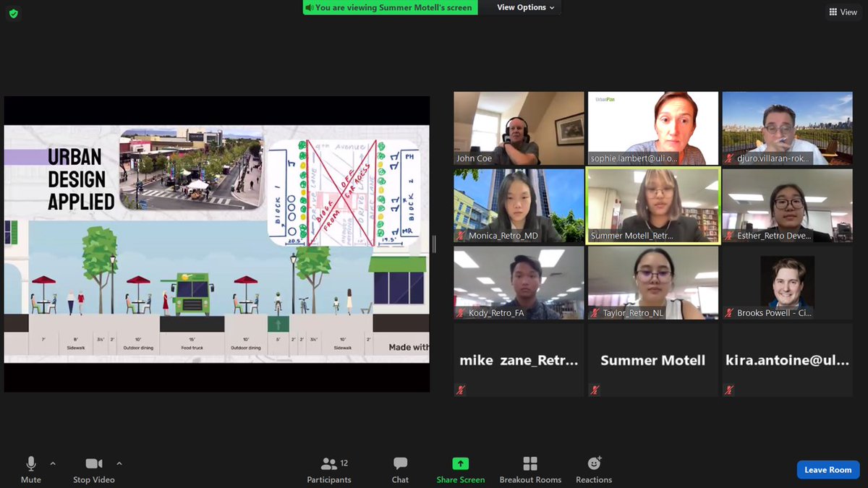868x488 pixels.
Task: Click the 'URBAN DESIGN APPLIED' title text
Action: (x=81, y=179)
